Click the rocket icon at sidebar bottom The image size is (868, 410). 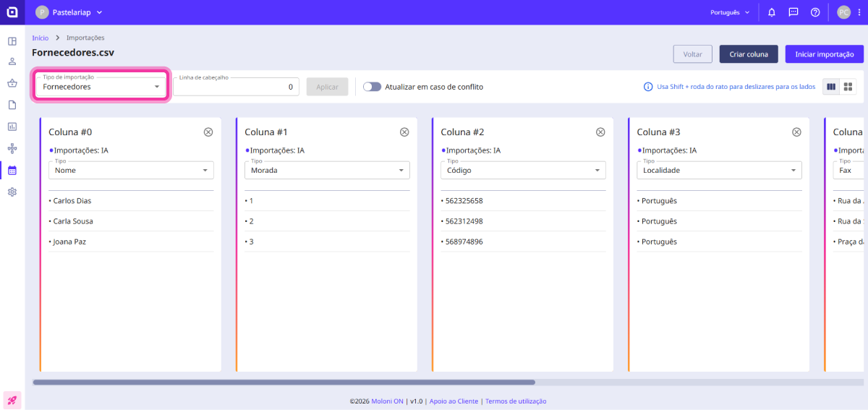click(12, 400)
